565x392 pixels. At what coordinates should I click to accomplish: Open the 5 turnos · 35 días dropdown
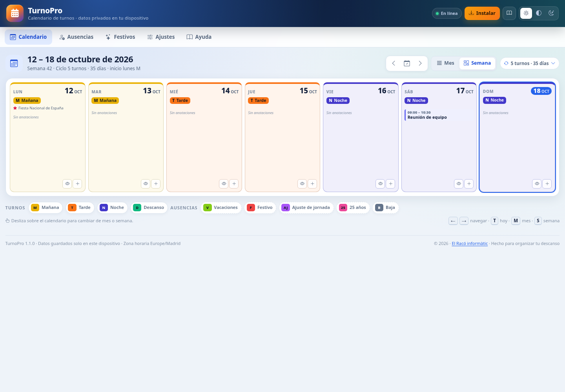(529, 63)
